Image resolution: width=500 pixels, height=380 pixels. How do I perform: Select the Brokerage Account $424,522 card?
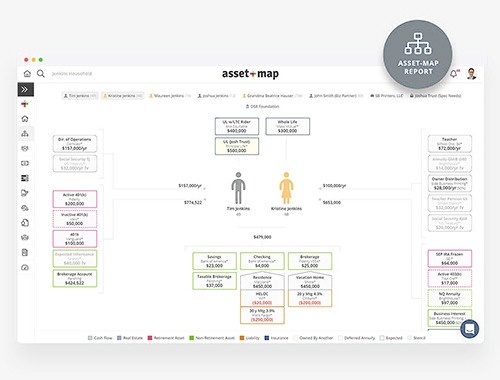tap(75, 278)
